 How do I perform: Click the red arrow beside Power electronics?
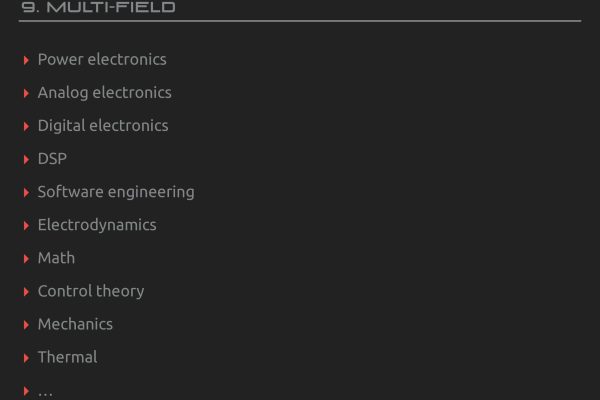coord(26,60)
